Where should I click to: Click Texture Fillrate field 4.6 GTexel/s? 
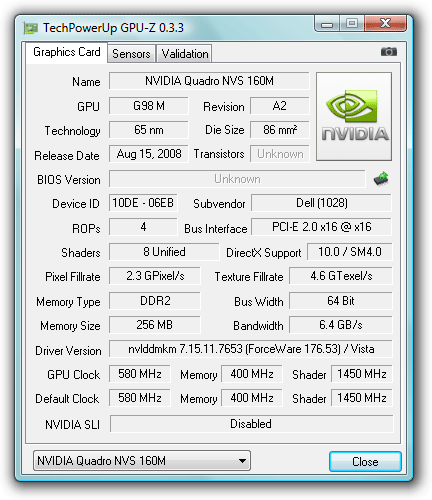(341, 276)
